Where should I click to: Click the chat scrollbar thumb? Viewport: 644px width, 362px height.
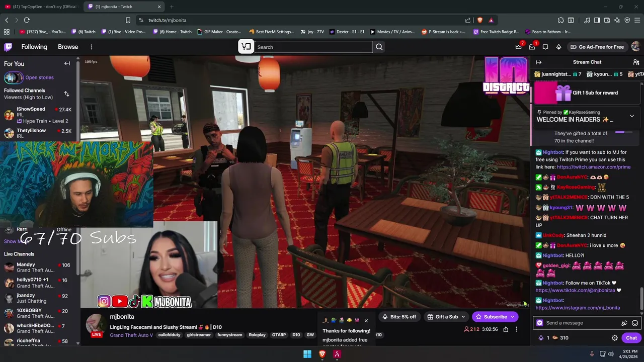pos(641,299)
